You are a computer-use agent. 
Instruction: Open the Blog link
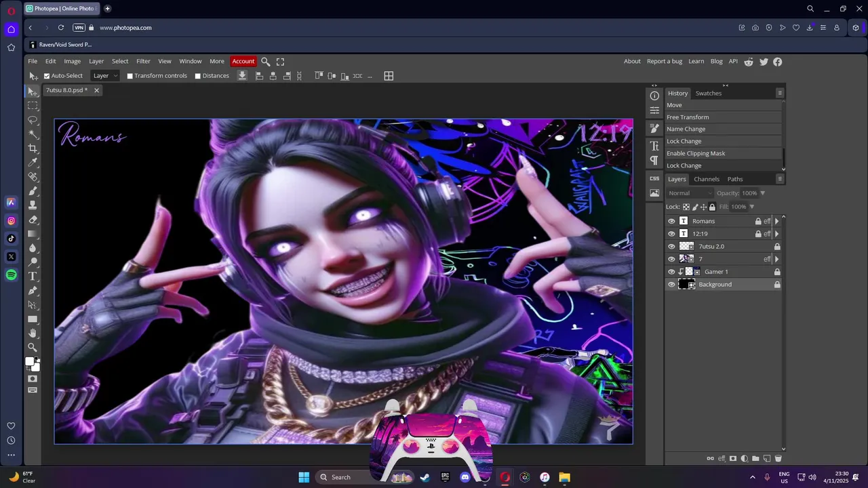point(717,62)
